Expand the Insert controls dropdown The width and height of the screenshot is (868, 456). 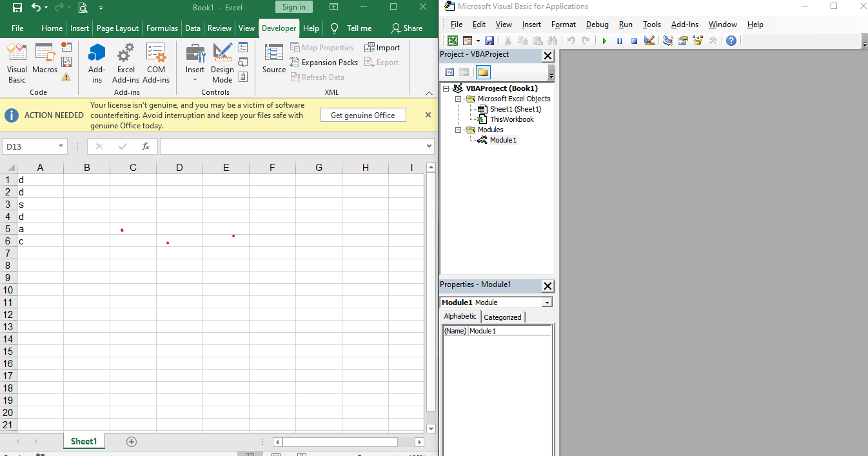[195, 80]
